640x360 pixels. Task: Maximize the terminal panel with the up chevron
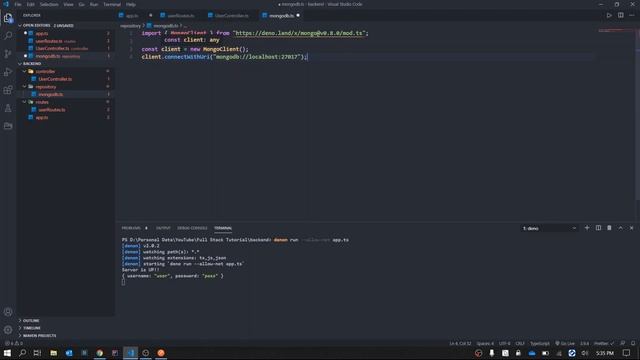point(620,228)
